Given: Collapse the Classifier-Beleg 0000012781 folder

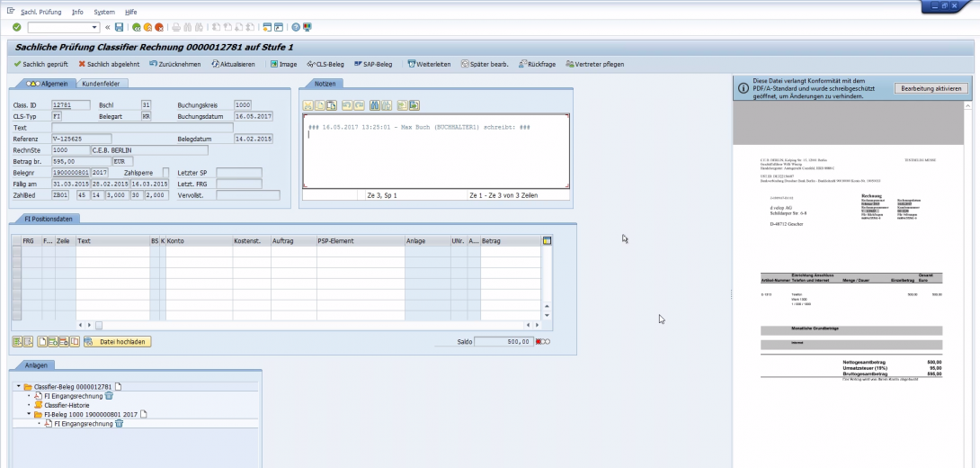Looking at the screenshot, I should pos(19,387).
